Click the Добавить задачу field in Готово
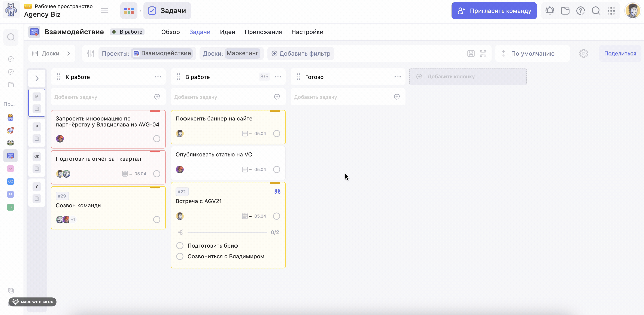 (348, 97)
